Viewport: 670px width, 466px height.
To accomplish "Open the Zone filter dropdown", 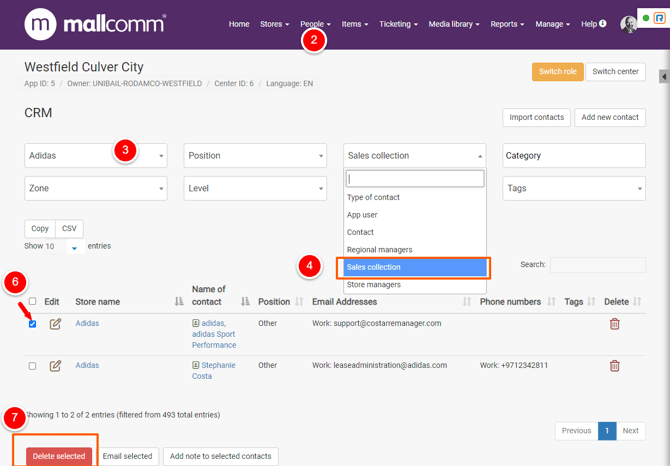I will pyautogui.click(x=96, y=188).
